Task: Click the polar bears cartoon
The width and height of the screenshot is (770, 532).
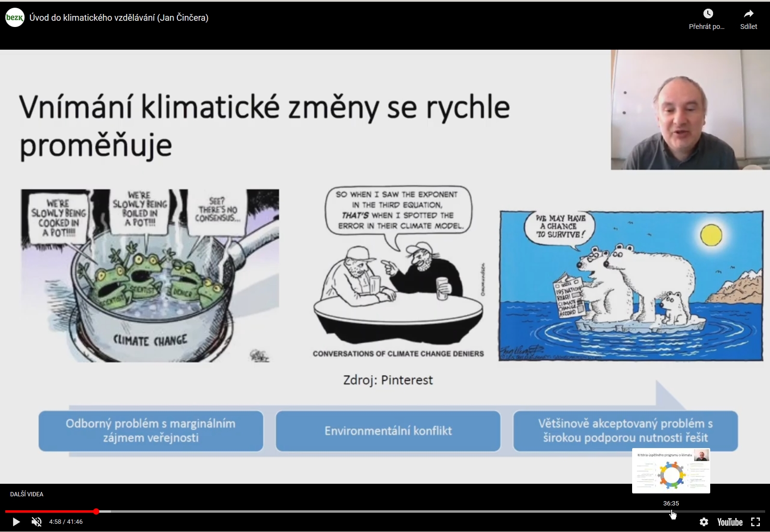Action: pyautogui.click(x=632, y=286)
